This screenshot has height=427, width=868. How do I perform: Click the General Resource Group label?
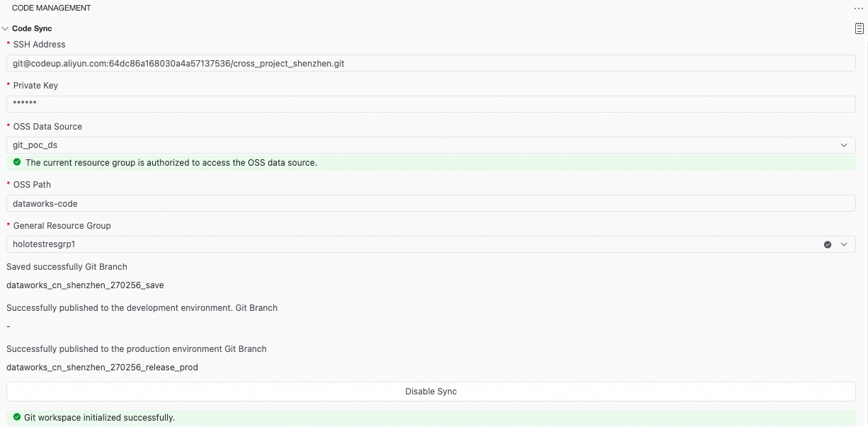click(x=62, y=226)
